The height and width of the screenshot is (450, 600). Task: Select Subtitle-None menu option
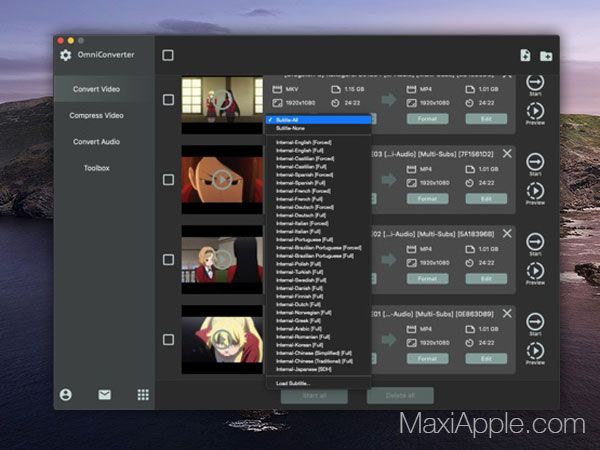click(318, 128)
